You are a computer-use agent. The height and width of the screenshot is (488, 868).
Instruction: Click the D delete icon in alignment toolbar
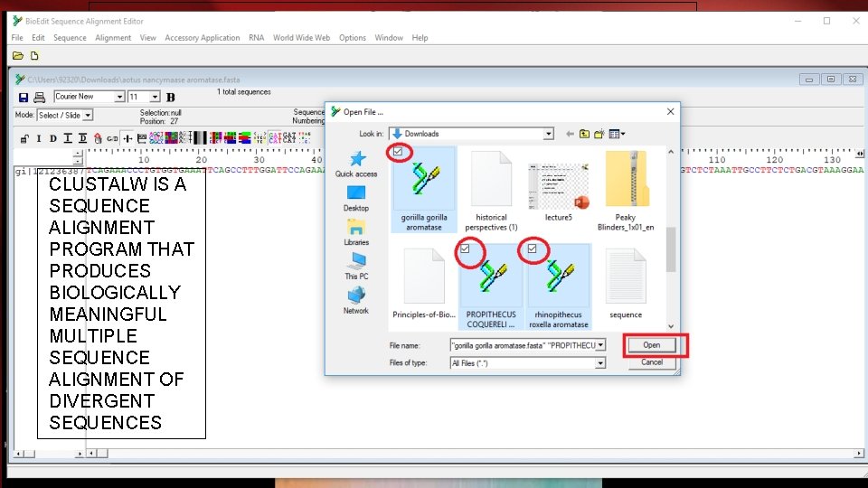[x=53, y=138]
